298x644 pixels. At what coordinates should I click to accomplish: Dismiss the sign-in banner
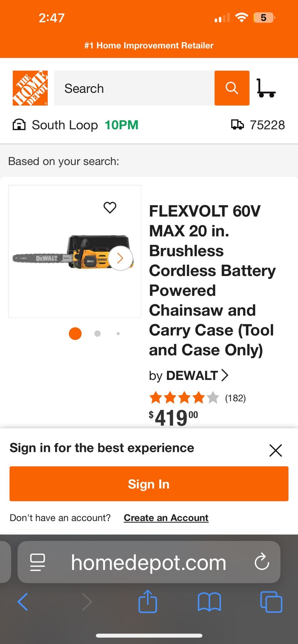click(x=275, y=450)
